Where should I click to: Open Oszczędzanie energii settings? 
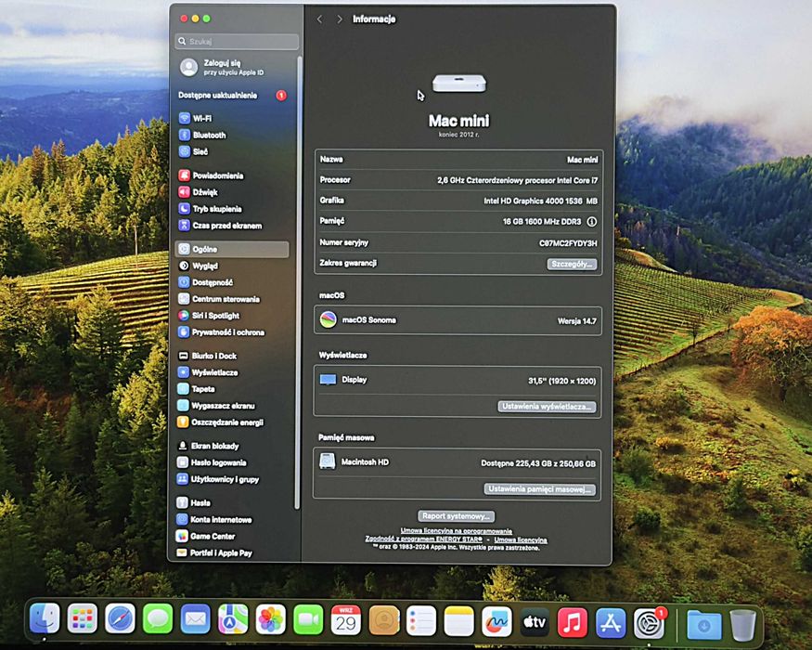click(x=220, y=422)
